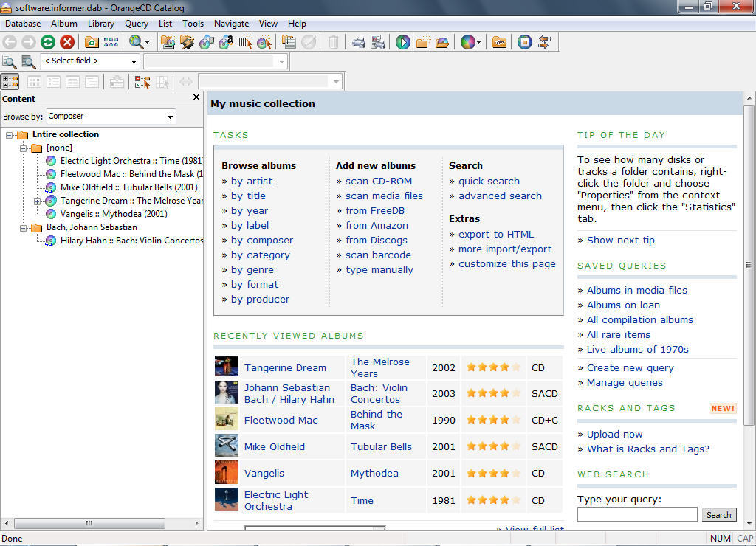This screenshot has height=546, width=756.
Task: Open the Albums on loan saved query
Action: [623, 305]
